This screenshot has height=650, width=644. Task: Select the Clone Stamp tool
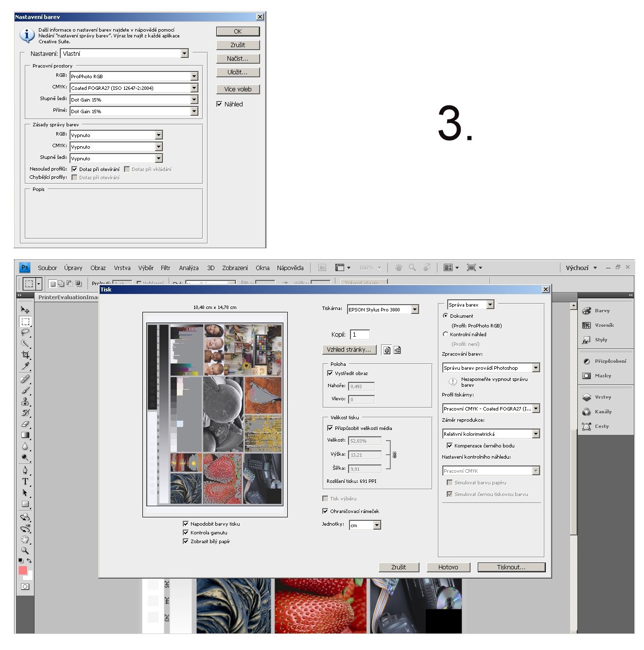[x=25, y=401]
